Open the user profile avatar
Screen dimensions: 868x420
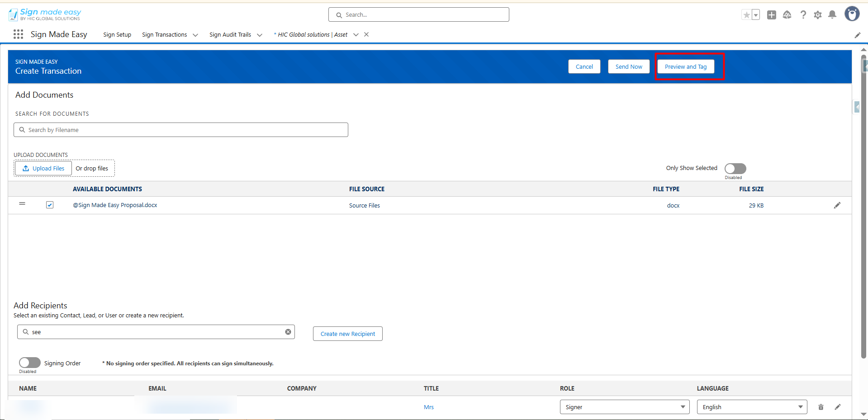(x=852, y=14)
